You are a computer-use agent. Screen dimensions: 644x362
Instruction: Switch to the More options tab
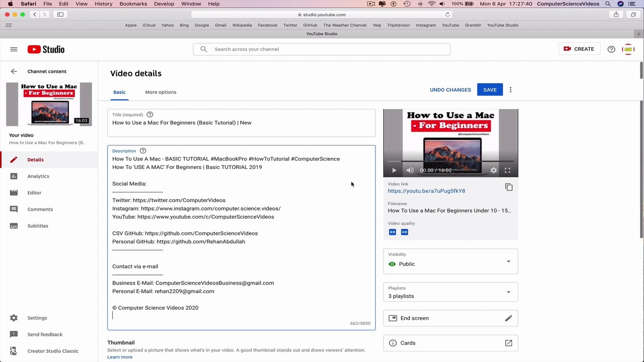point(160,92)
